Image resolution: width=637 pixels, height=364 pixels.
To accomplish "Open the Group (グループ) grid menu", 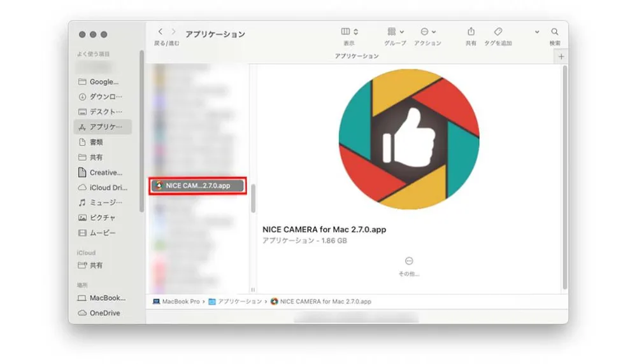I will [x=396, y=32].
